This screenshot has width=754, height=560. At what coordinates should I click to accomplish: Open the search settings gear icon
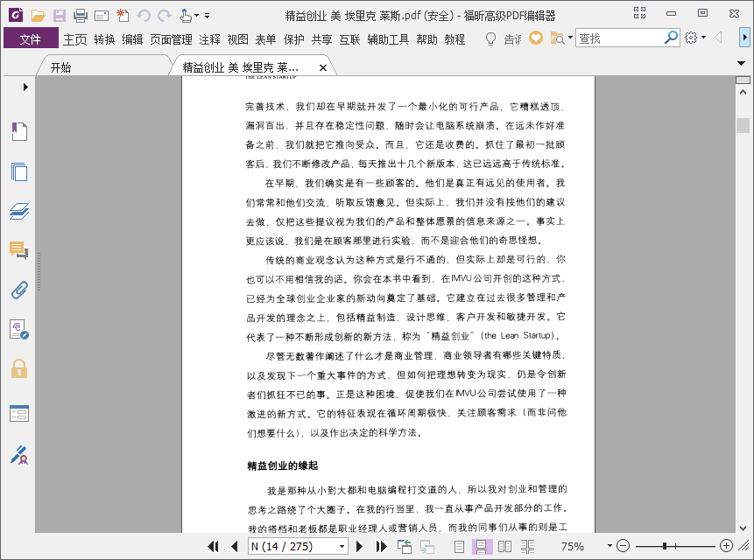coord(691,38)
